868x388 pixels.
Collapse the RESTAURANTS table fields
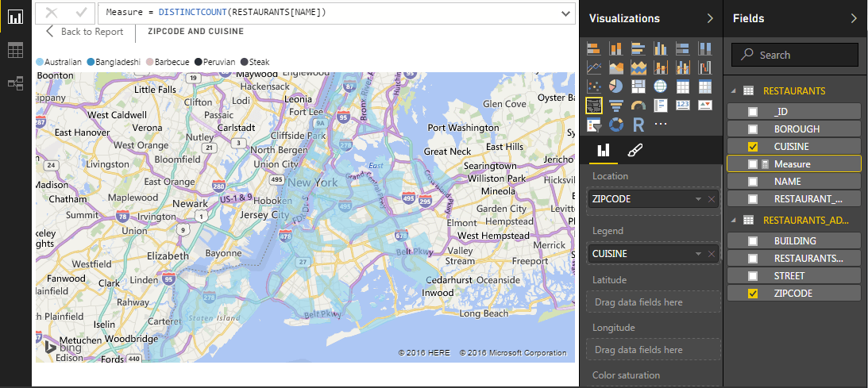pyautogui.click(x=734, y=91)
